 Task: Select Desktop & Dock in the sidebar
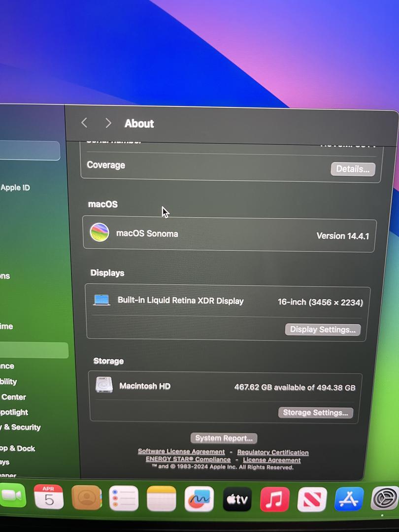(x=18, y=448)
